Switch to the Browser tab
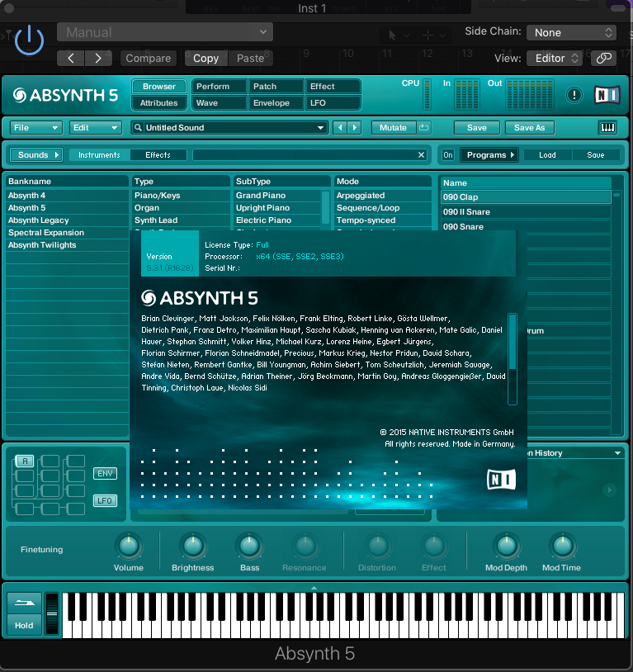The image size is (633, 672). point(159,86)
